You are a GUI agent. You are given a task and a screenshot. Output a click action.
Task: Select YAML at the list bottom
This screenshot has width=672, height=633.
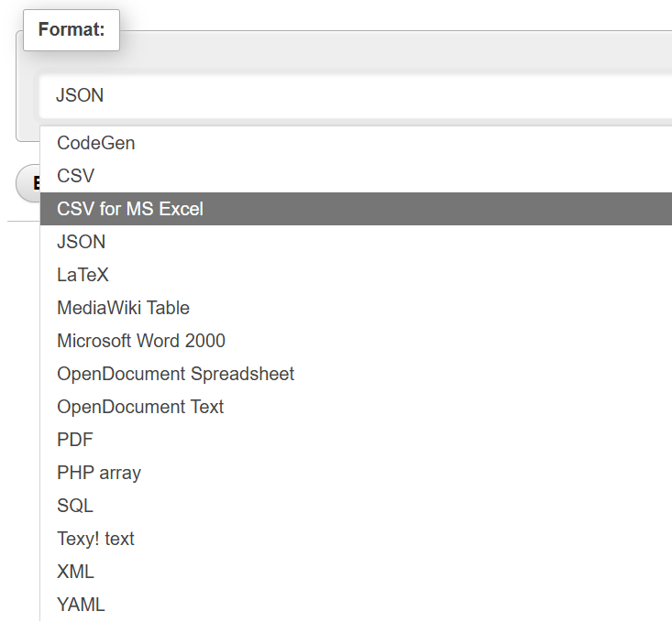[356, 605]
